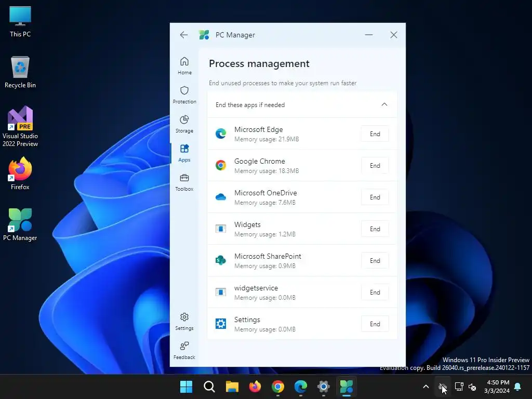The width and height of the screenshot is (532, 399).
Task: Click the network icon in the system tray
Action: [459, 387]
